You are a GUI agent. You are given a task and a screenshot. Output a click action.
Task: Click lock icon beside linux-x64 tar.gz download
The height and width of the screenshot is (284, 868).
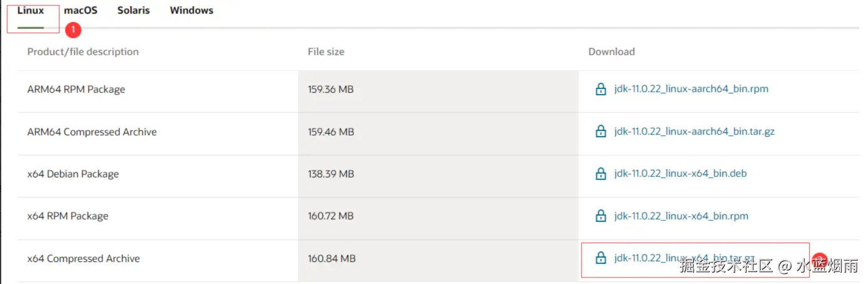[601, 258]
